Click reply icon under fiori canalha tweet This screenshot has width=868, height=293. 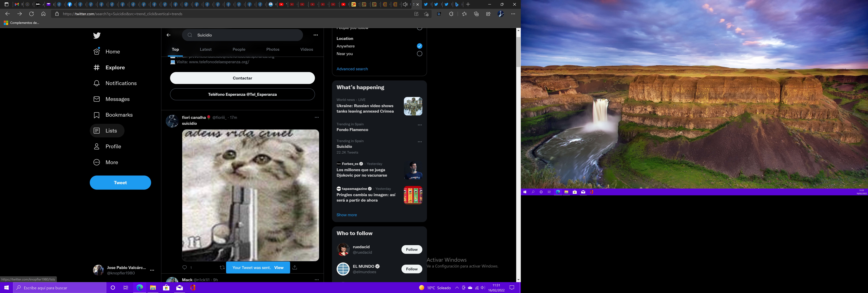(184, 267)
